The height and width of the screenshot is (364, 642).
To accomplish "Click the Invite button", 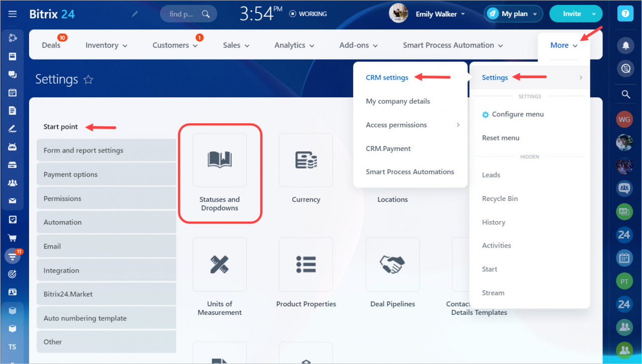I will pyautogui.click(x=571, y=14).
